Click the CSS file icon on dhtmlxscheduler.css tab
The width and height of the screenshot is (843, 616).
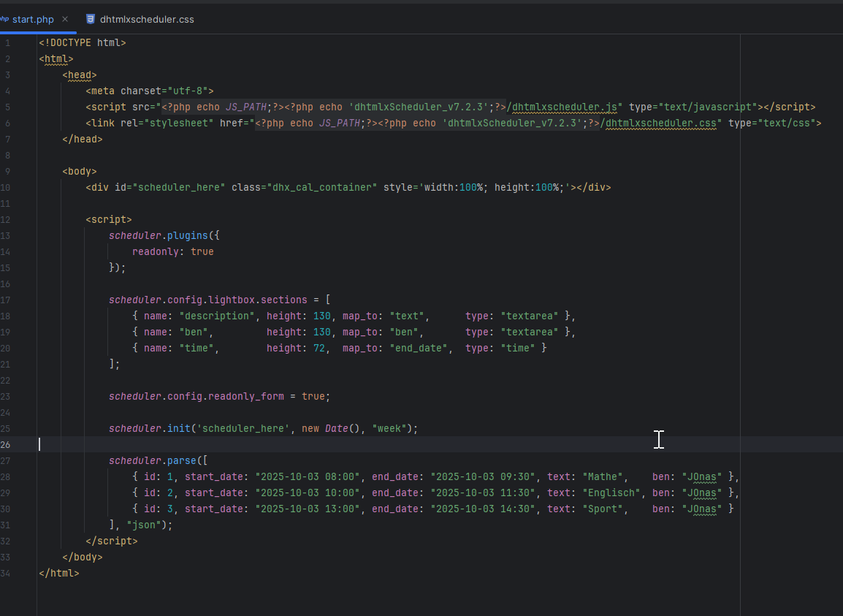coord(91,19)
